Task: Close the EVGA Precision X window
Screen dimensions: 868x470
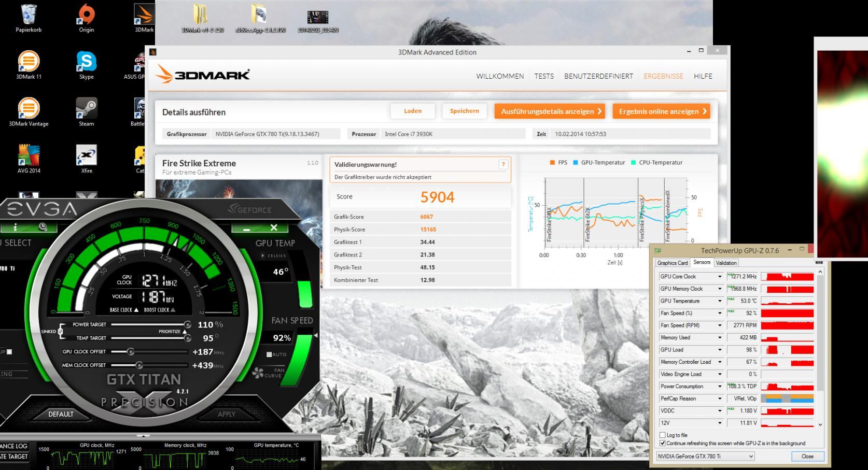Action: coord(274,227)
